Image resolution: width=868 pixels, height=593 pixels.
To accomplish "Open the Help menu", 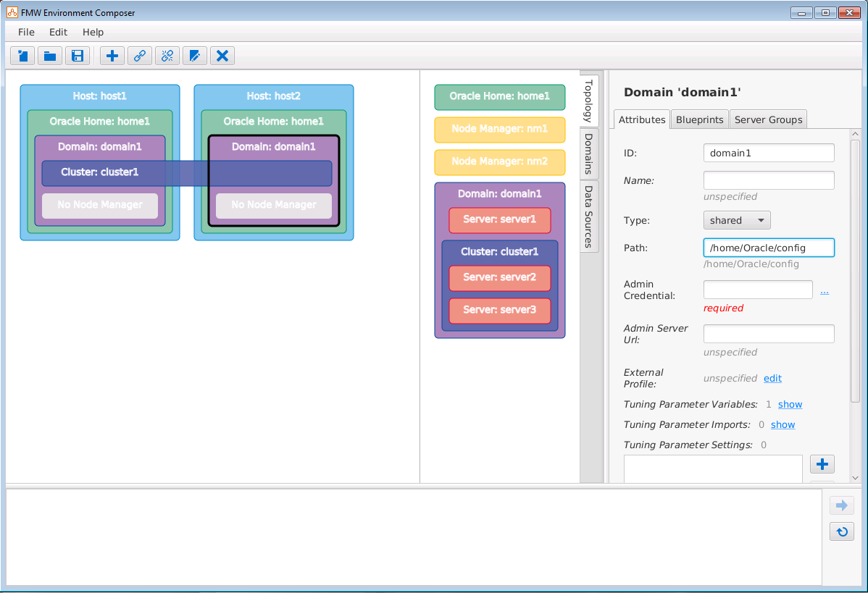I will coord(93,32).
